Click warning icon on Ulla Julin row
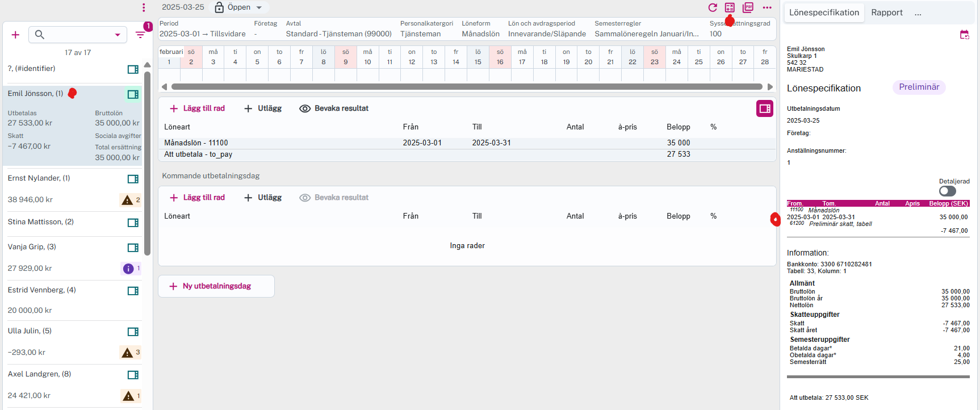 pos(127,353)
